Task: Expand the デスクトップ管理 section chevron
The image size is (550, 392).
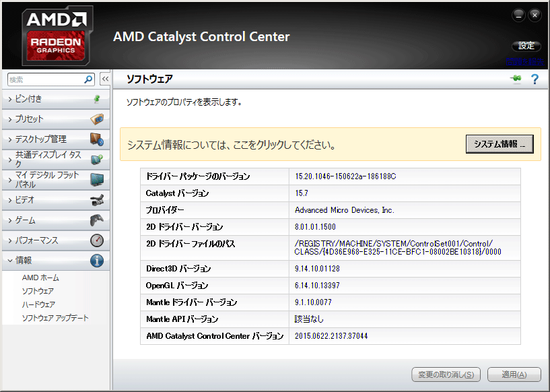Action: (x=10, y=139)
